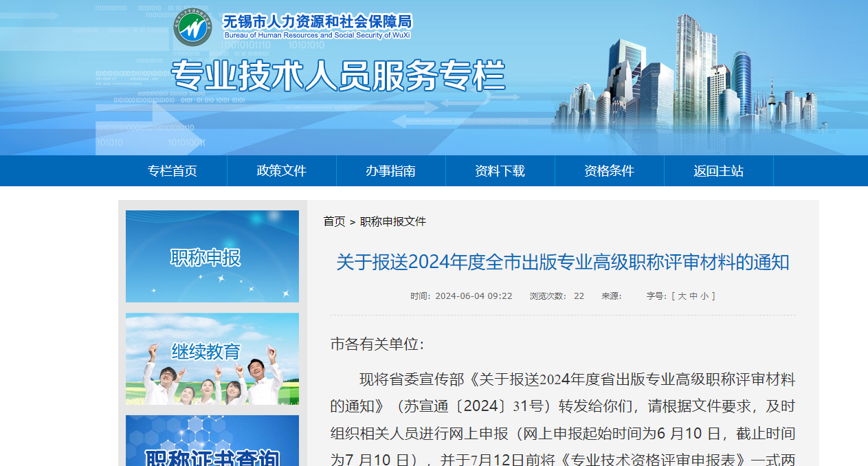Viewport: 868px width, 466px height.
Task: Open the 政策文件 menu item
Action: coord(281,171)
